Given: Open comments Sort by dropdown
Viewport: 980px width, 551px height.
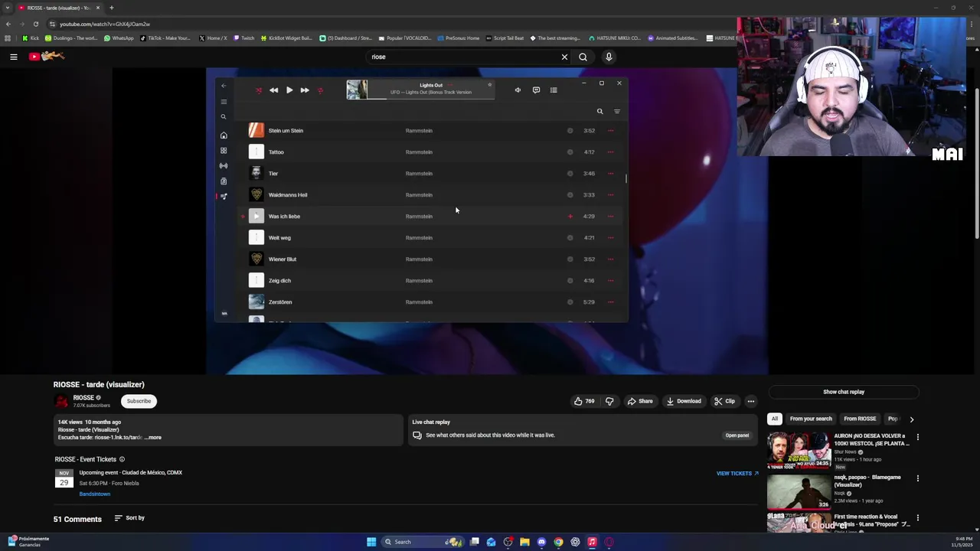Looking at the screenshot, I should click(129, 518).
